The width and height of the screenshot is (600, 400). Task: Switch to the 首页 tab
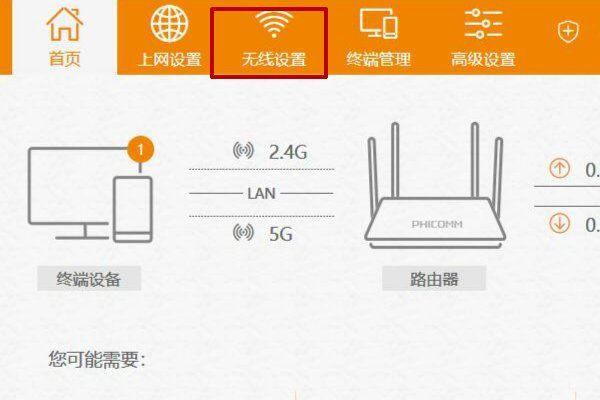[x=64, y=60]
